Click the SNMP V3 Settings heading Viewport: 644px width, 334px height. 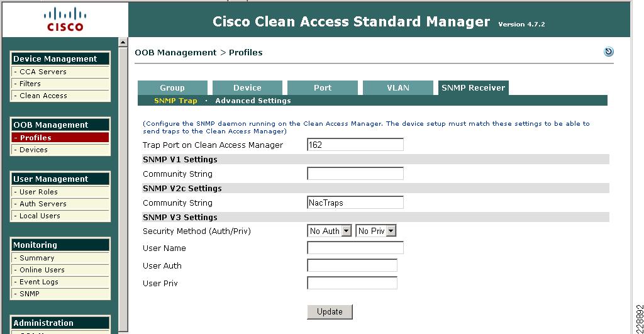point(180,218)
